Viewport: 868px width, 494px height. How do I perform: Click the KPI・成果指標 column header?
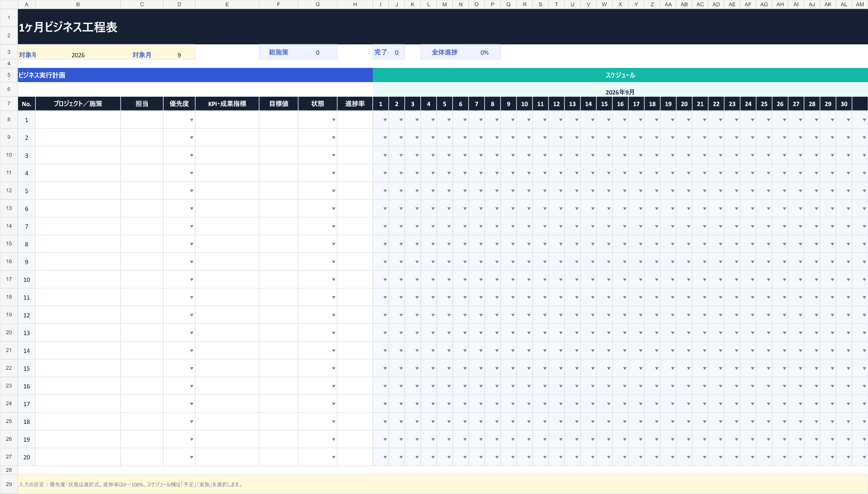click(x=227, y=103)
